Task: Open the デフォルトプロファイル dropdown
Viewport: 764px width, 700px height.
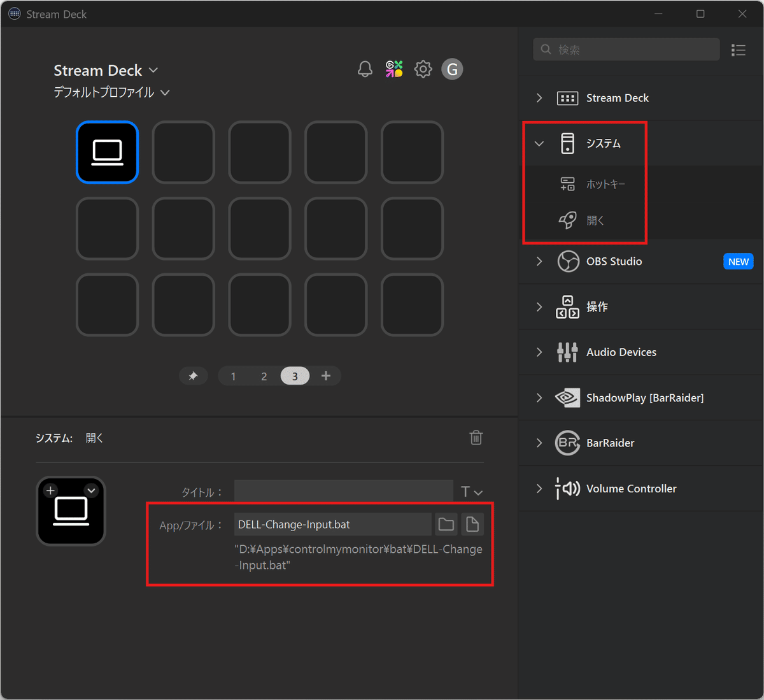Action: [x=164, y=92]
